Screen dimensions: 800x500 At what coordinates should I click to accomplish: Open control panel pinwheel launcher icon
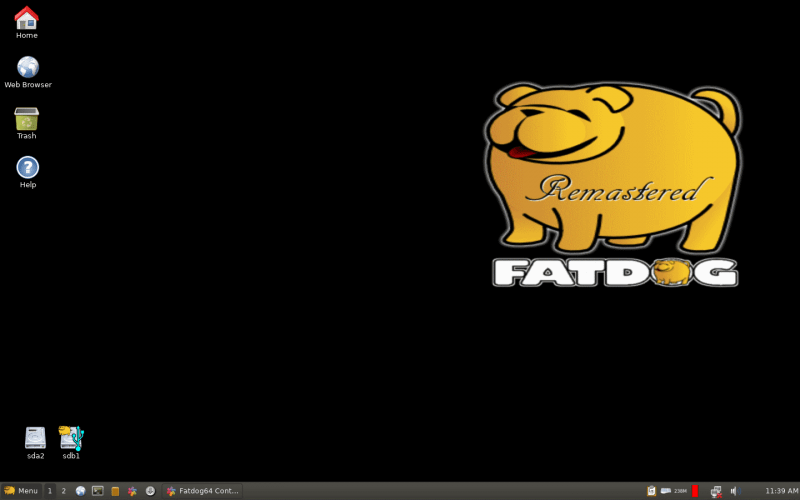(x=132, y=491)
